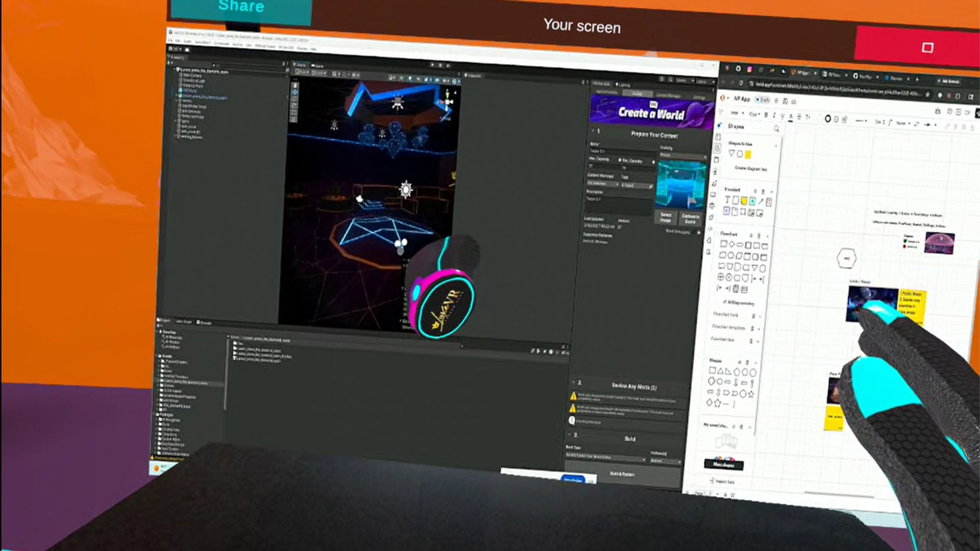Switch to the Game tab in Unity
Viewport: 980px width, 551px height.
point(318,65)
